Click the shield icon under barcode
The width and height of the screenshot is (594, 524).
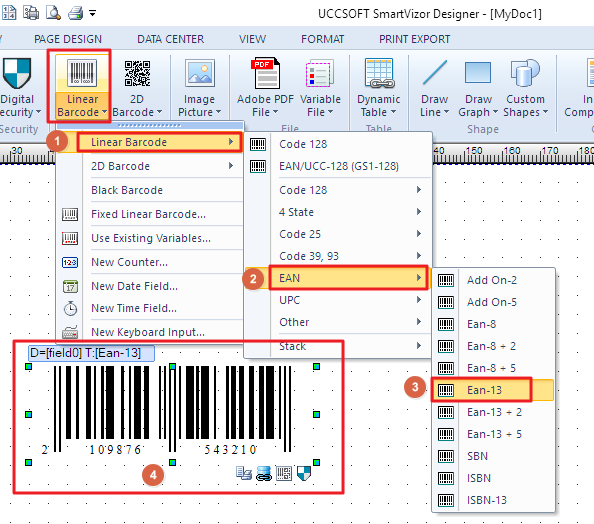tap(303, 473)
